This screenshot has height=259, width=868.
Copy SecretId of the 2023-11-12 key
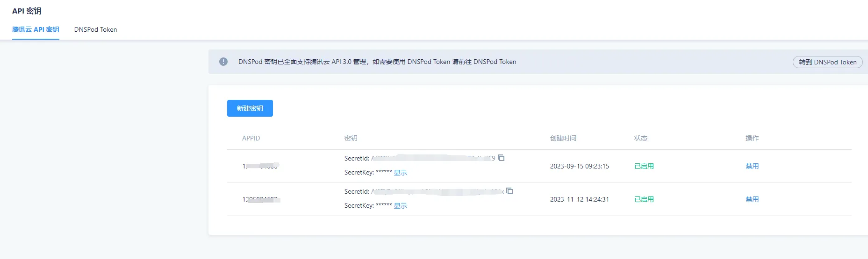509,191
